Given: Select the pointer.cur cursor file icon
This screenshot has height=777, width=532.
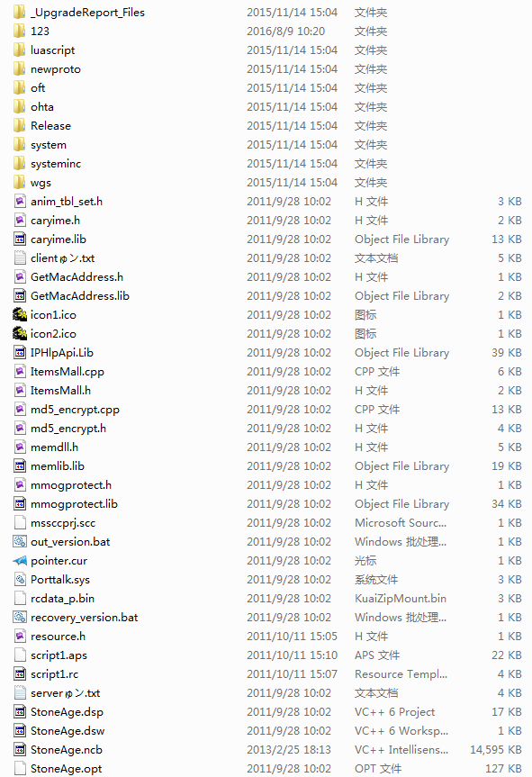Looking at the screenshot, I should coord(19,560).
